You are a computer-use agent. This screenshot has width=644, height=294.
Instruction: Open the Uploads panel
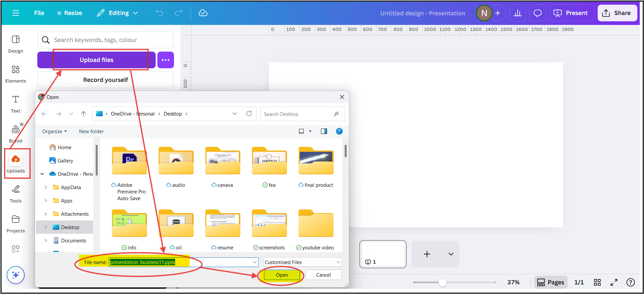pos(16,163)
